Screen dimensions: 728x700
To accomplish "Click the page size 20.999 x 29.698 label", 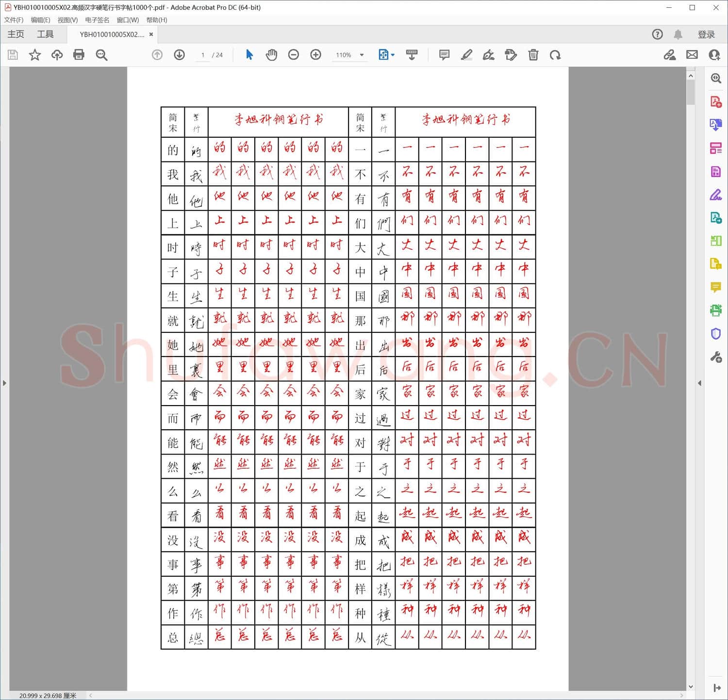I will pyautogui.click(x=48, y=696).
